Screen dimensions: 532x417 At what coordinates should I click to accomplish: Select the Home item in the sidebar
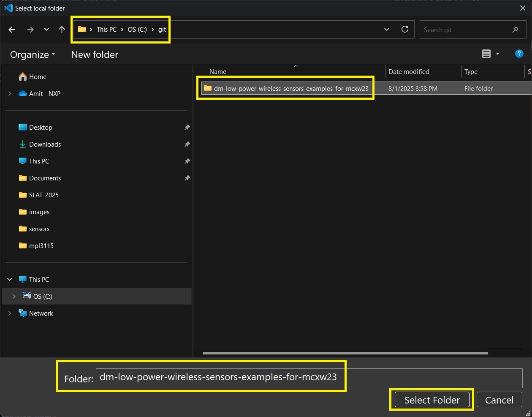tap(38, 77)
